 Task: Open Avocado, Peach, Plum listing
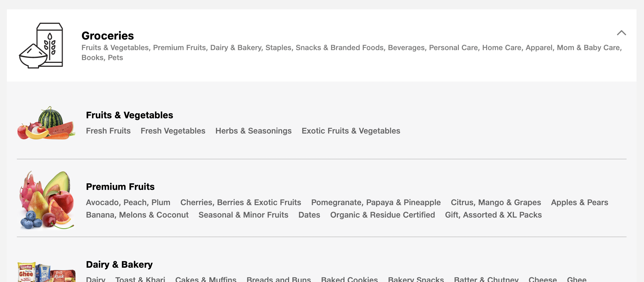128,202
